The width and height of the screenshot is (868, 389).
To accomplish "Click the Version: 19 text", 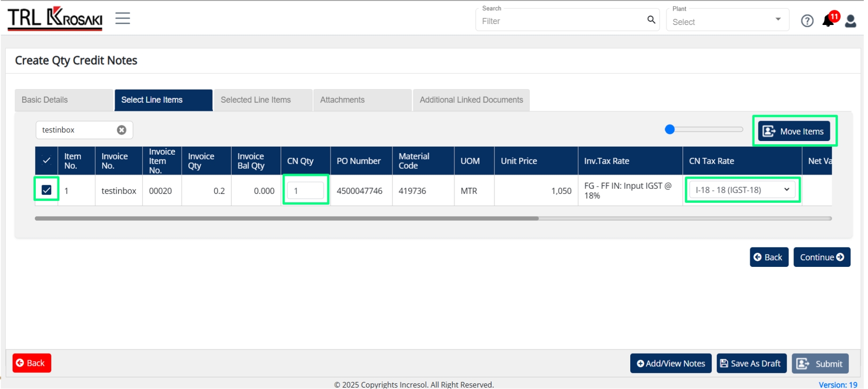I will [838, 385].
